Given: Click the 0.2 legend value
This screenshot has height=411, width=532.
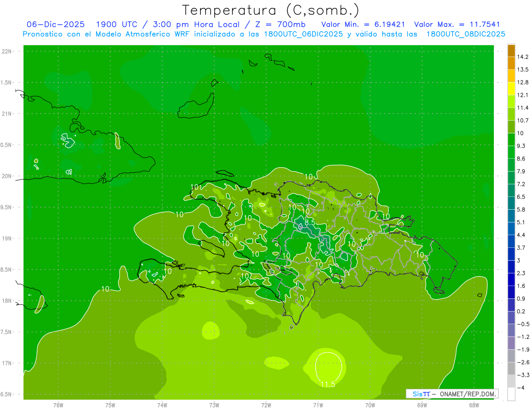Looking at the screenshot, I should click(x=521, y=311).
